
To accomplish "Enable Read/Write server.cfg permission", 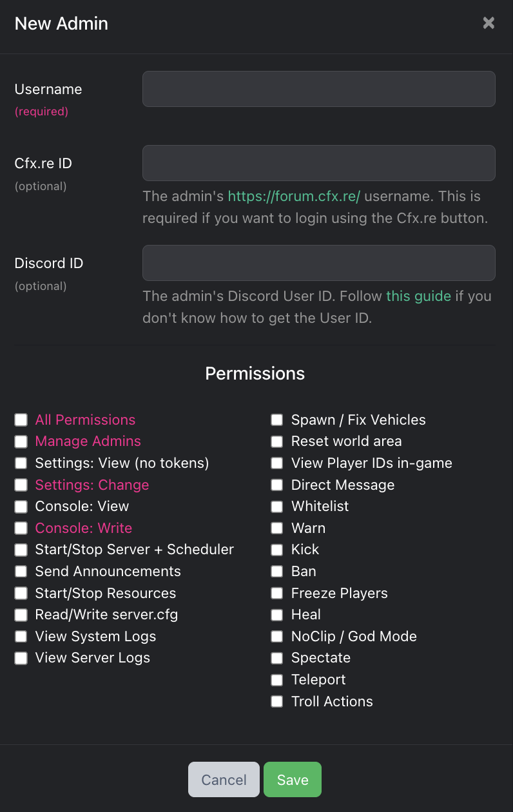I will click(21, 615).
